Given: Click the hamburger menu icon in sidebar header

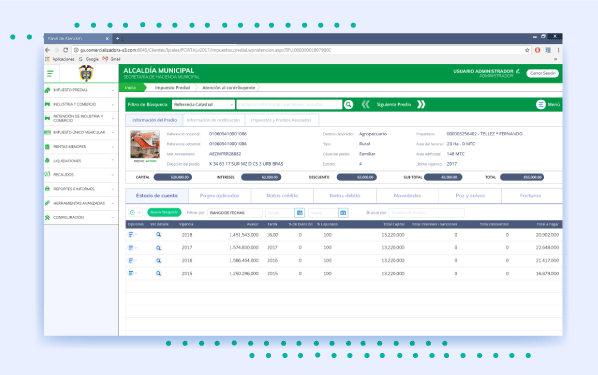Looking at the screenshot, I should [x=50, y=74].
